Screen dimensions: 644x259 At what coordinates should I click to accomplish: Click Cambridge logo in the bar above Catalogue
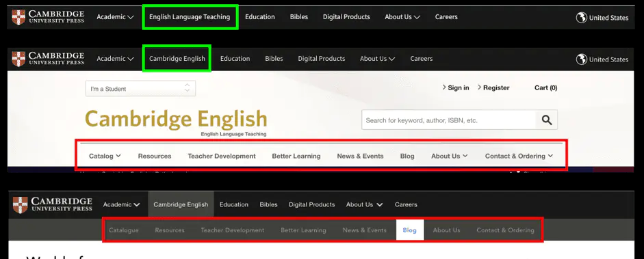tap(53, 204)
